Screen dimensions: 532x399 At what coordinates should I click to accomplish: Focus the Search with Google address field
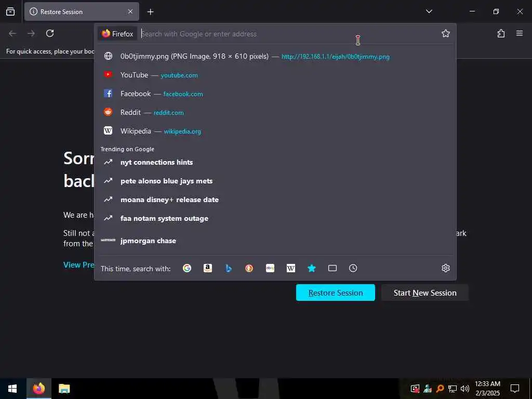click(x=288, y=34)
